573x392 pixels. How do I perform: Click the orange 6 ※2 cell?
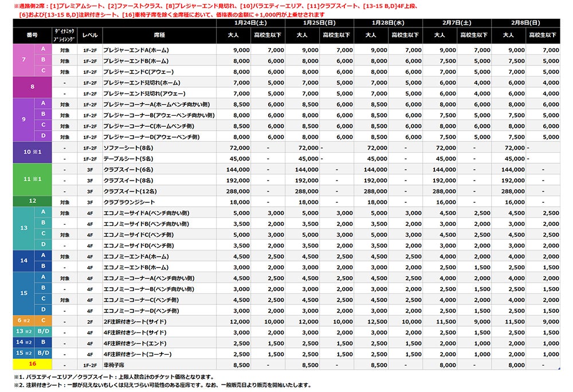click(23, 321)
